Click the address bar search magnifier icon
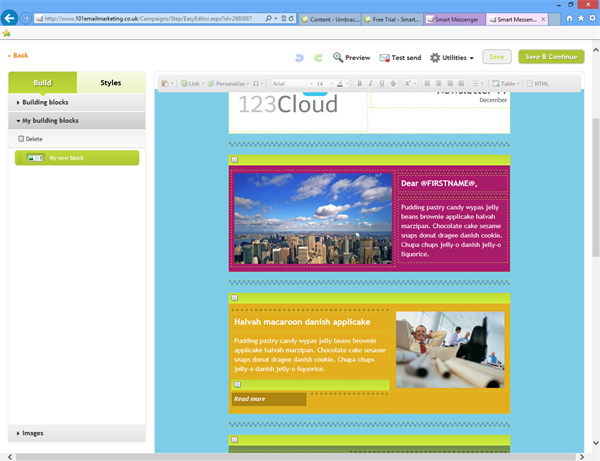 [x=269, y=18]
